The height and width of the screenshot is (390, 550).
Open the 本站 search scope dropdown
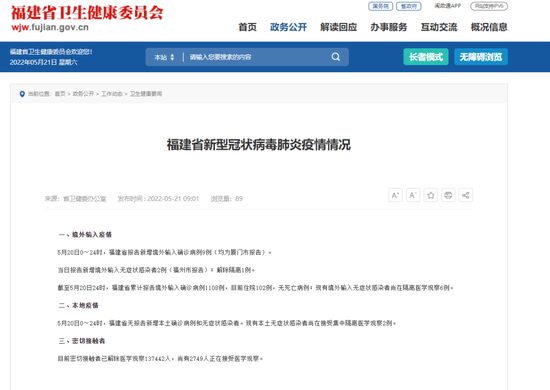tap(164, 57)
